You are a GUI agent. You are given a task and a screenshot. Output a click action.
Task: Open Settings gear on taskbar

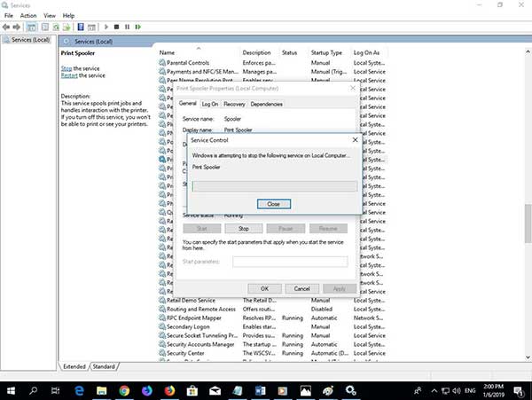click(x=350, y=391)
